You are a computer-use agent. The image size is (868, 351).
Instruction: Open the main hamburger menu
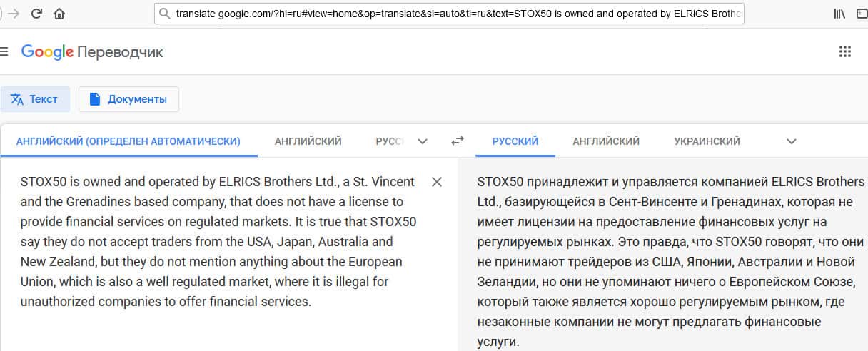coord(4,51)
